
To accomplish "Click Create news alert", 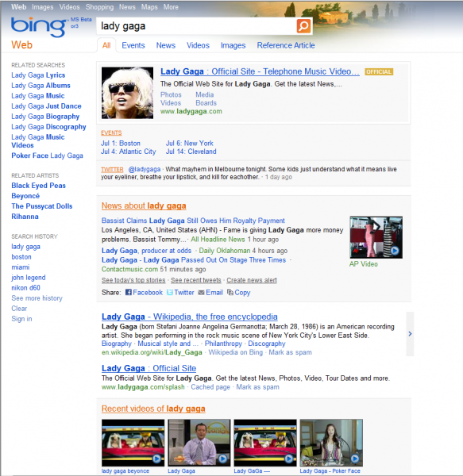I will tap(252, 280).
